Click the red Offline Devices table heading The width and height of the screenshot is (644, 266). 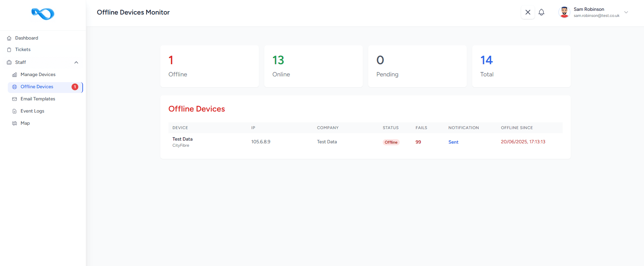coord(197,109)
